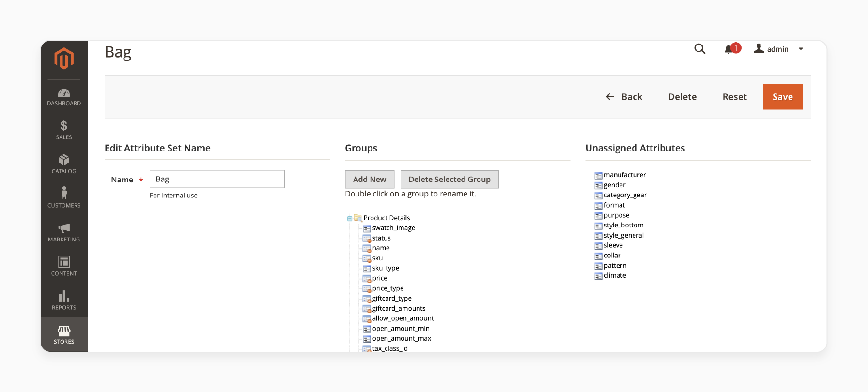Open the Marketing sidebar menu
Image resolution: width=868 pixels, height=392 pixels.
64,233
